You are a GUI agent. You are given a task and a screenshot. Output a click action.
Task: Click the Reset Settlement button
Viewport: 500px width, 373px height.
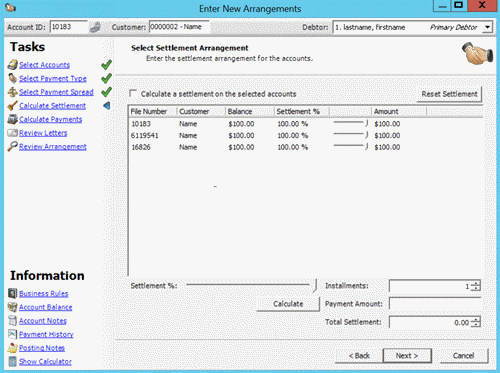(x=449, y=94)
